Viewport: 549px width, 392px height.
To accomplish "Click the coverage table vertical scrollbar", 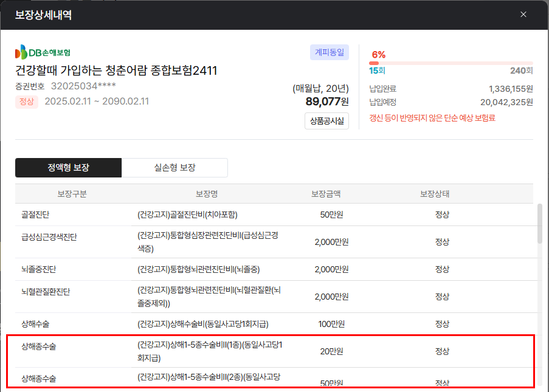I will coord(540,225).
